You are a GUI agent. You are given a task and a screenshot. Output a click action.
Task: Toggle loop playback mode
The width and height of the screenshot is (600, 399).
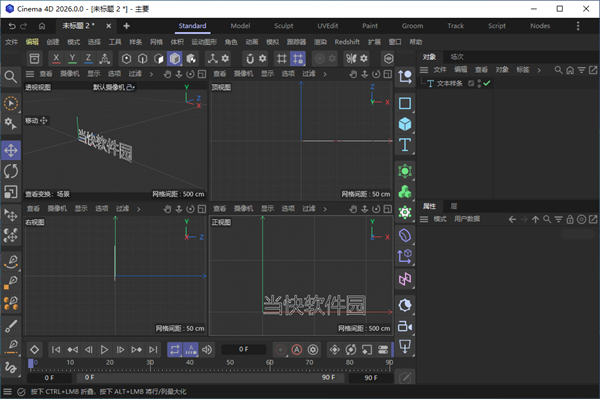(x=174, y=349)
